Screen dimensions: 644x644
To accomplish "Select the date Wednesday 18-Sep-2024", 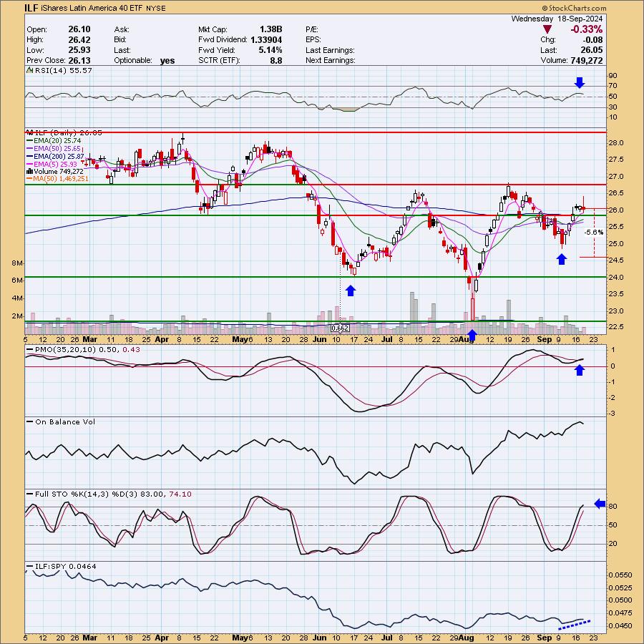I will pos(557,19).
